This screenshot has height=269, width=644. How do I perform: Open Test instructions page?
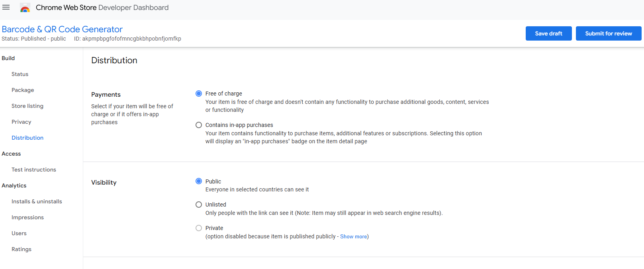click(34, 170)
